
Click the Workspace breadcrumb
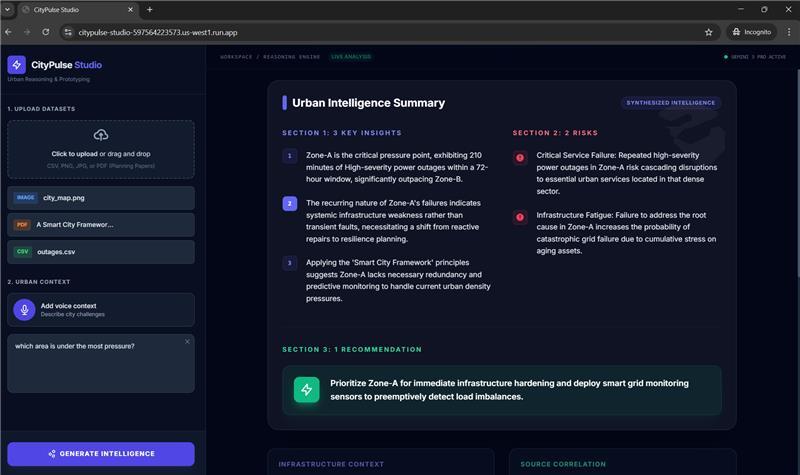point(236,57)
